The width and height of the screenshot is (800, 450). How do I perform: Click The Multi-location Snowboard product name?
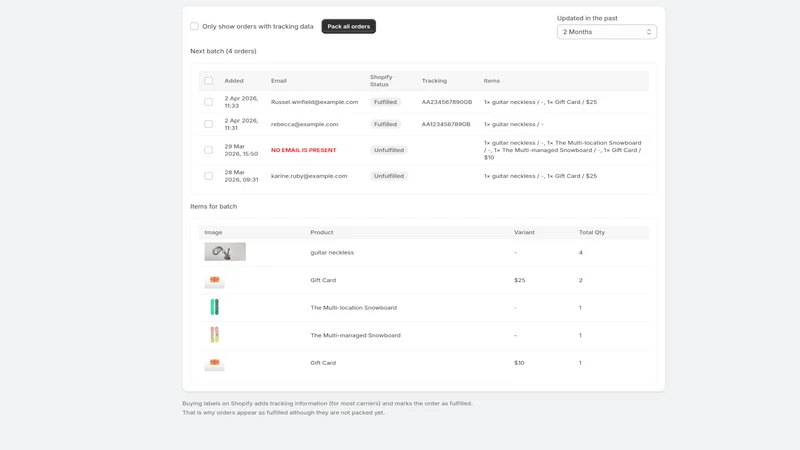[x=354, y=308]
